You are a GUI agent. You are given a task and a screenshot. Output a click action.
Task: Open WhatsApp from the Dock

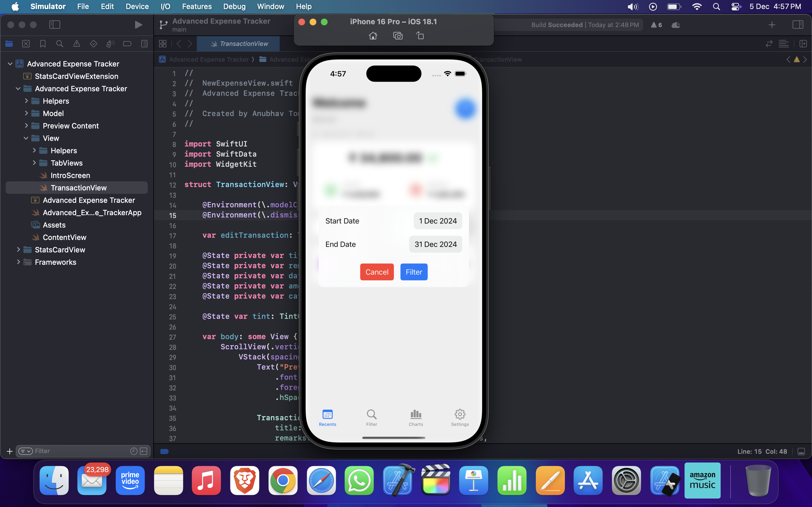pyautogui.click(x=359, y=481)
